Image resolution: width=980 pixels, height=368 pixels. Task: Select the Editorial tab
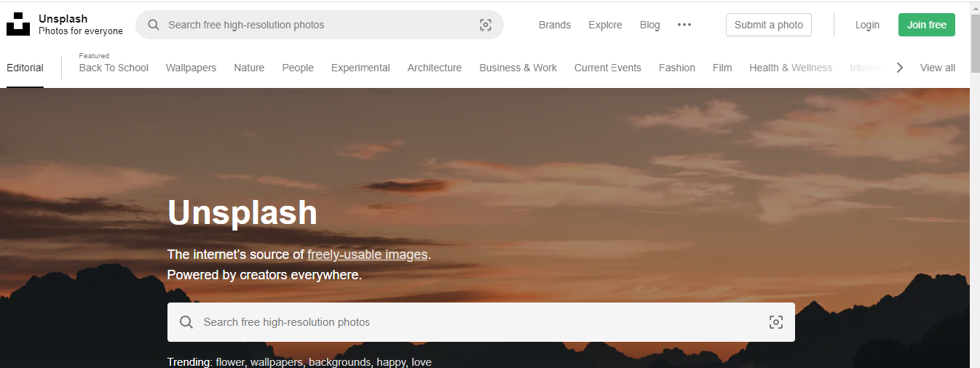pyautogui.click(x=25, y=68)
